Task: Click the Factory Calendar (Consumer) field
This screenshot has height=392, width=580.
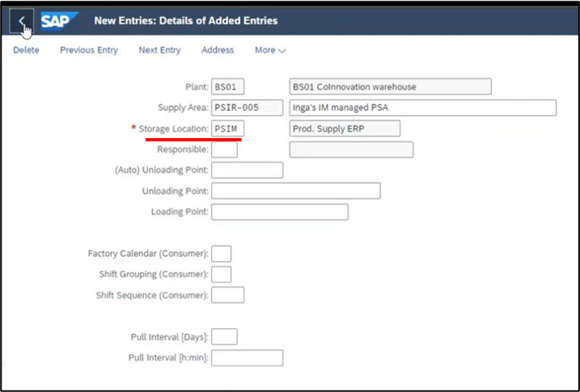Action: coord(221,254)
